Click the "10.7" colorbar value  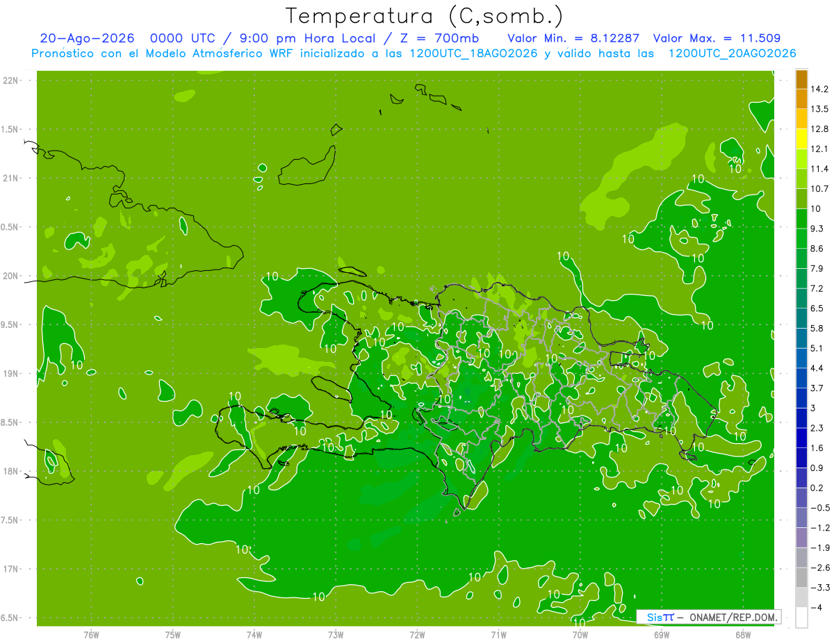click(x=819, y=189)
